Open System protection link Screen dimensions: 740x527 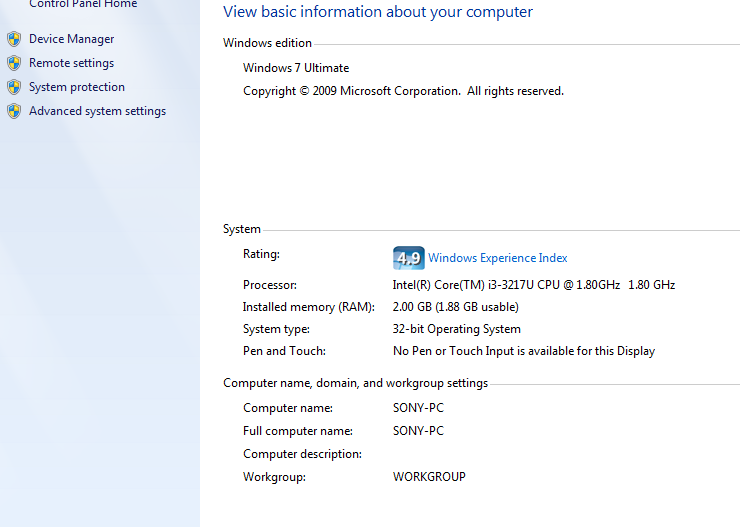(77, 87)
